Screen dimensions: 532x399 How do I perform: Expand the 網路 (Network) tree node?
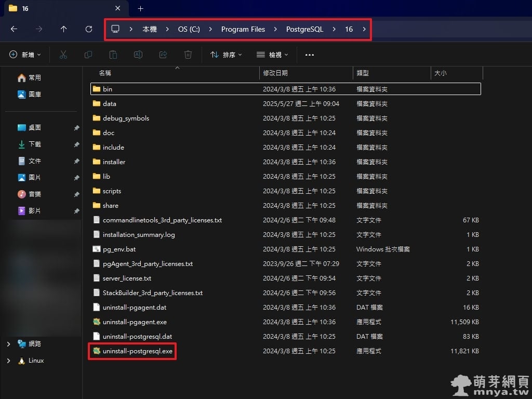[9, 344]
